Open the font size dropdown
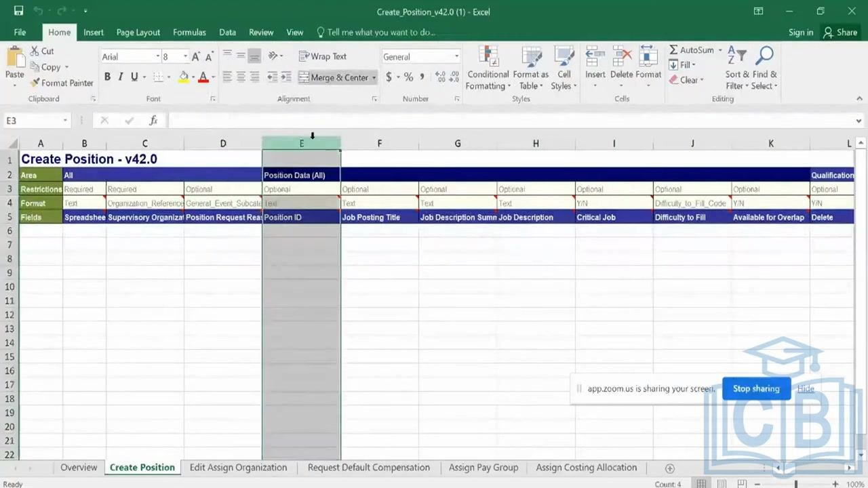This screenshot has height=488, width=868. click(x=184, y=57)
